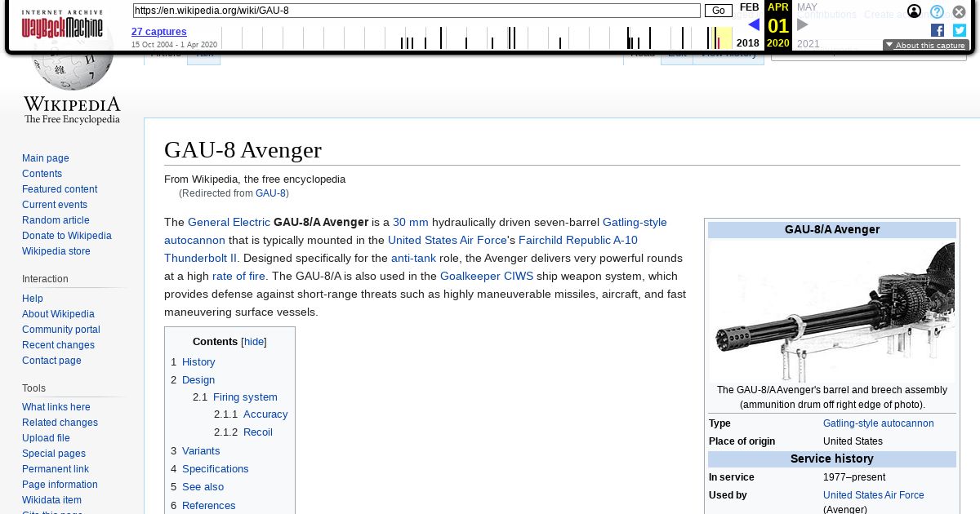Jump to History section
Image resolution: width=980 pixels, height=514 pixels.
(x=198, y=362)
